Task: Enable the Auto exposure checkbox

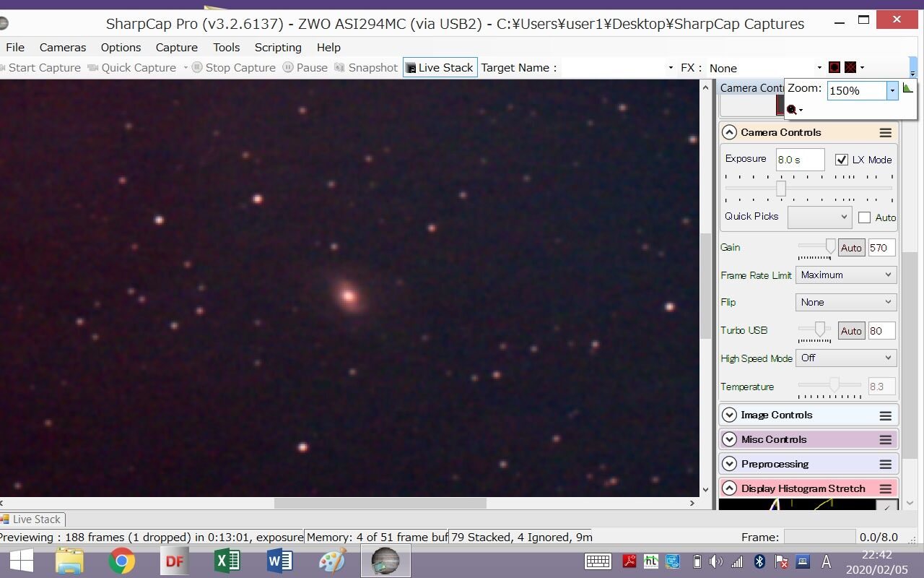Action: pyautogui.click(x=864, y=217)
